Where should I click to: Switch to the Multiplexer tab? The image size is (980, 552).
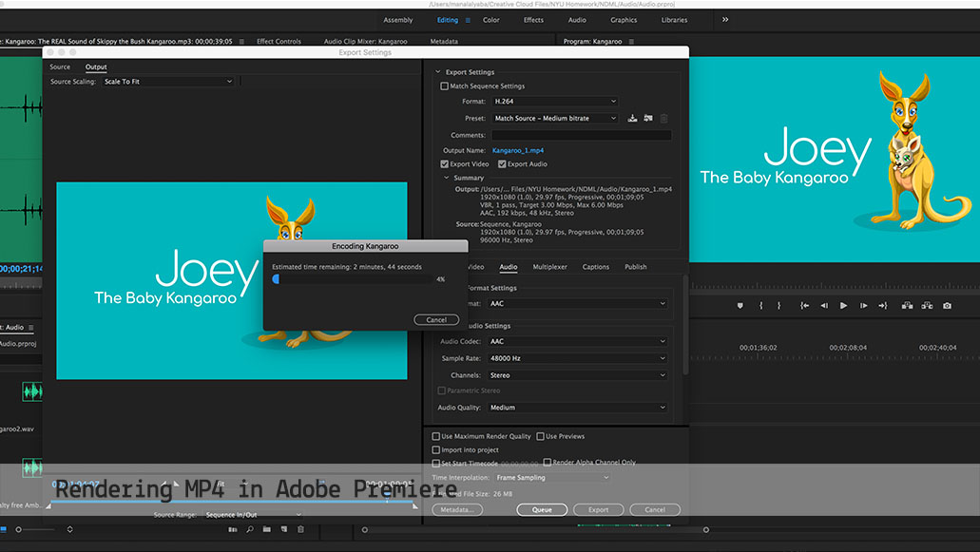(x=549, y=267)
